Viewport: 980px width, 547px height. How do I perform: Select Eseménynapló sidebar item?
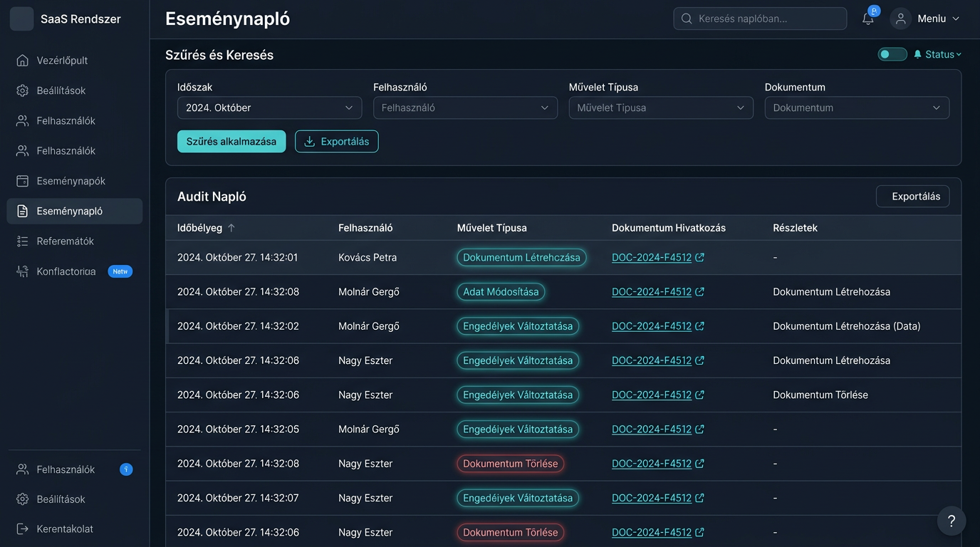point(75,211)
